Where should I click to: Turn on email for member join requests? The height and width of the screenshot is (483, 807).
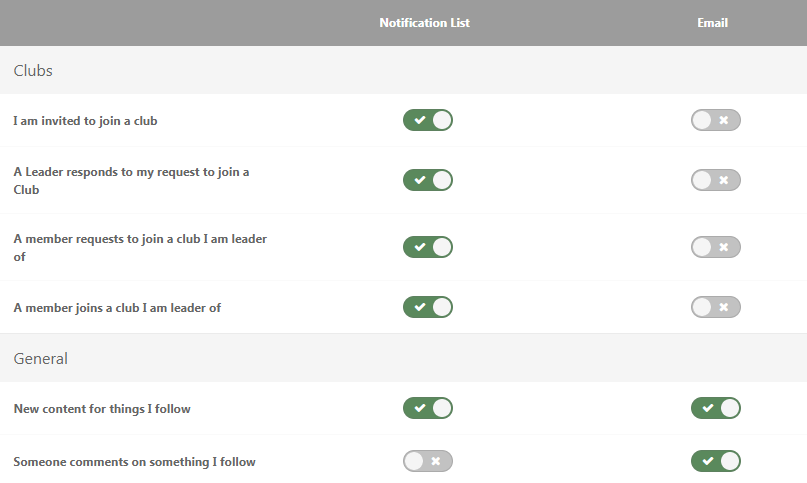click(715, 247)
